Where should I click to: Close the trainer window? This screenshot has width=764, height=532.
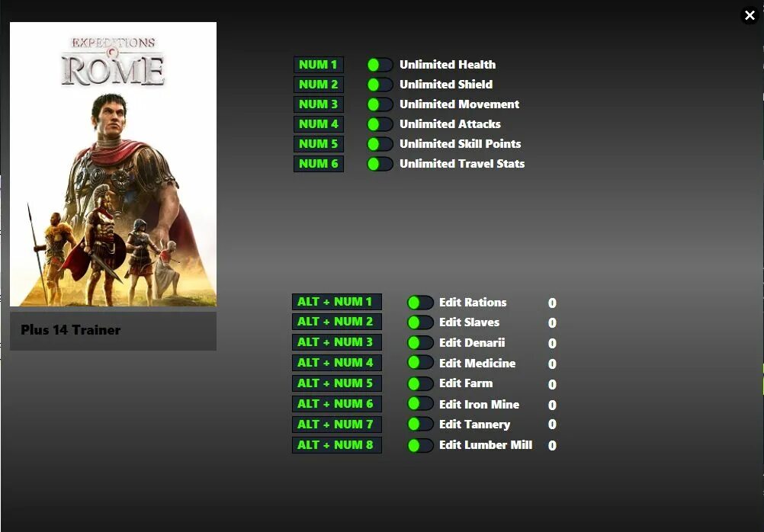tap(750, 14)
